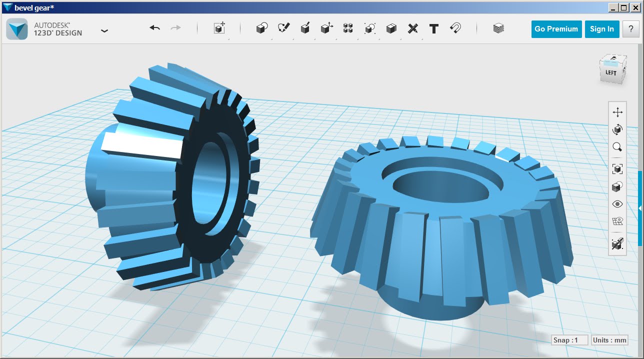Open the Snap value dropdown
The width and height of the screenshot is (644, 359).
569,340
